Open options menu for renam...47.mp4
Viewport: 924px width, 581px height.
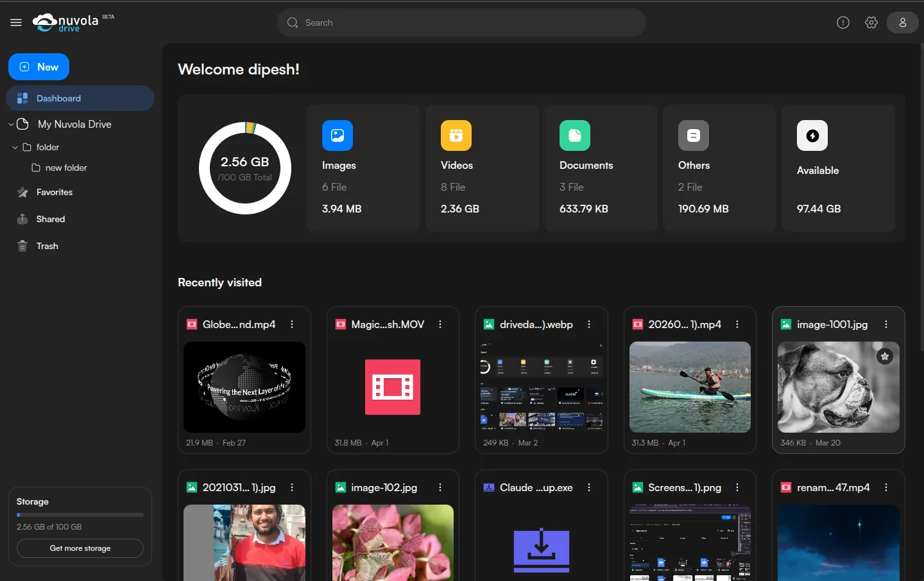(x=886, y=488)
